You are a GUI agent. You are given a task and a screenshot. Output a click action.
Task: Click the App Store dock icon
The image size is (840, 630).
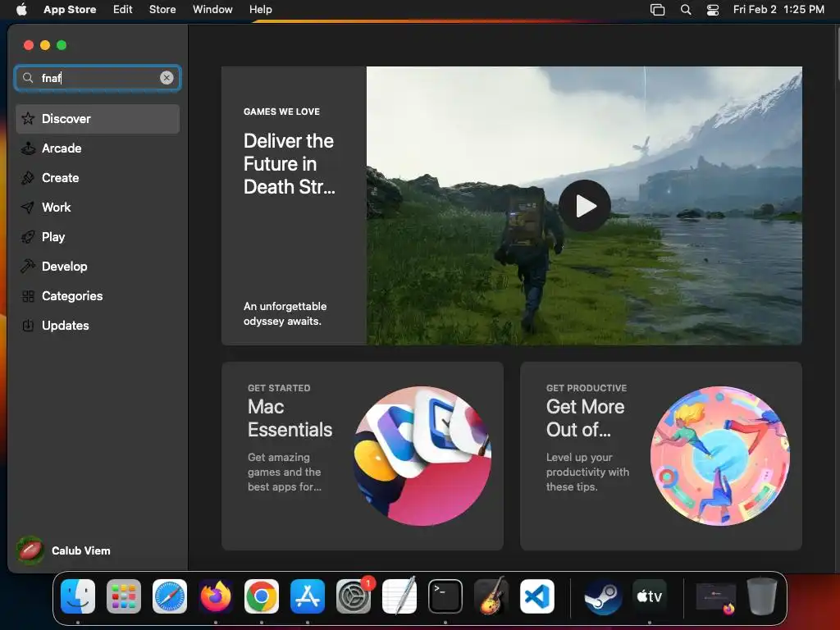coord(308,596)
